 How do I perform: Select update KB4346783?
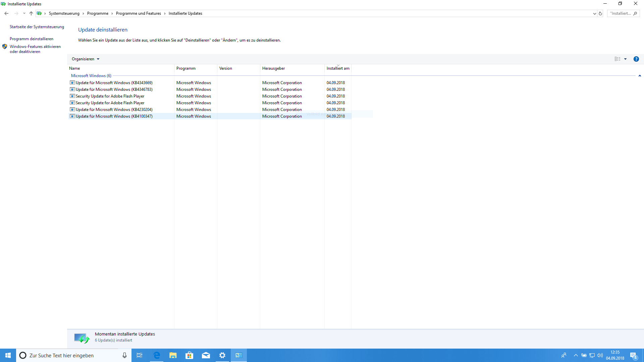click(x=209, y=89)
